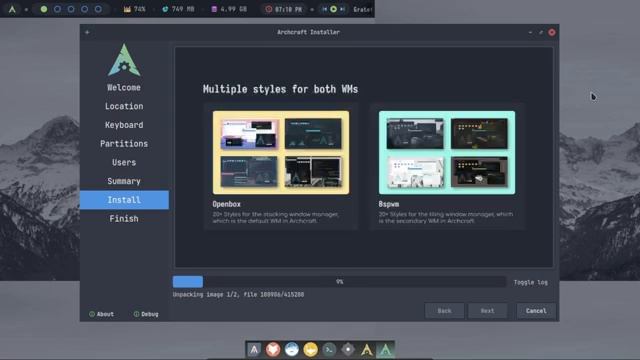This screenshot has width=640, height=360.
Task: Jump to the Finish step
Action: click(x=124, y=219)
